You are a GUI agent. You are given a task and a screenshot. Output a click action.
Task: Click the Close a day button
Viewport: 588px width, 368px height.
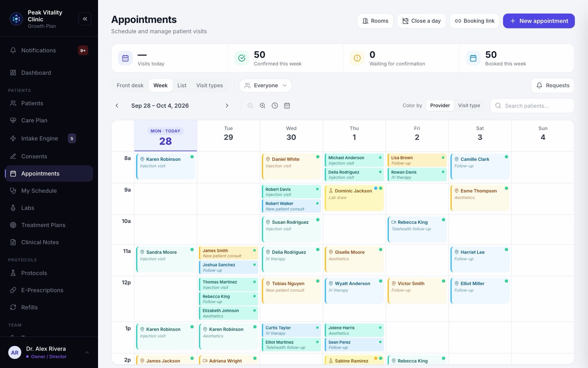point(421,21)
